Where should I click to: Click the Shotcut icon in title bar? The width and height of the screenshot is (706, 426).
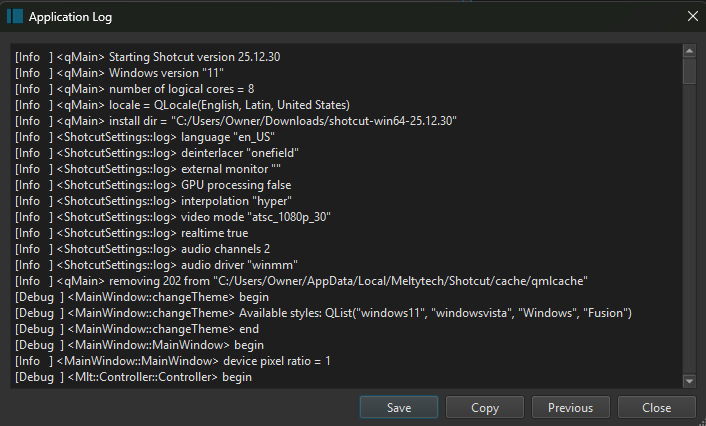tap(14, 16)
